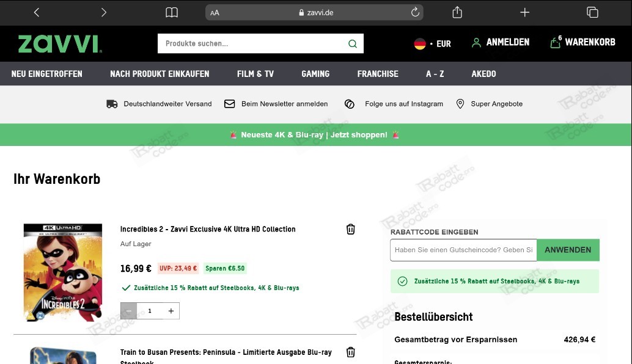The image size is (632, 364).
Task: Click the Bestellübersicht heading
Action: pyautogui.click(x=434, y=317)
